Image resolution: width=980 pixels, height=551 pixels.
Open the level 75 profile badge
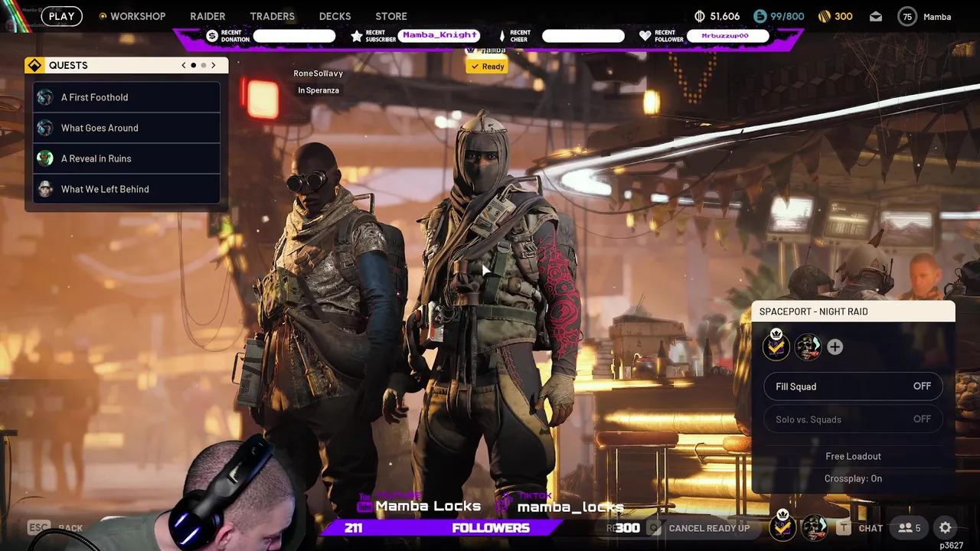[907, 16]
